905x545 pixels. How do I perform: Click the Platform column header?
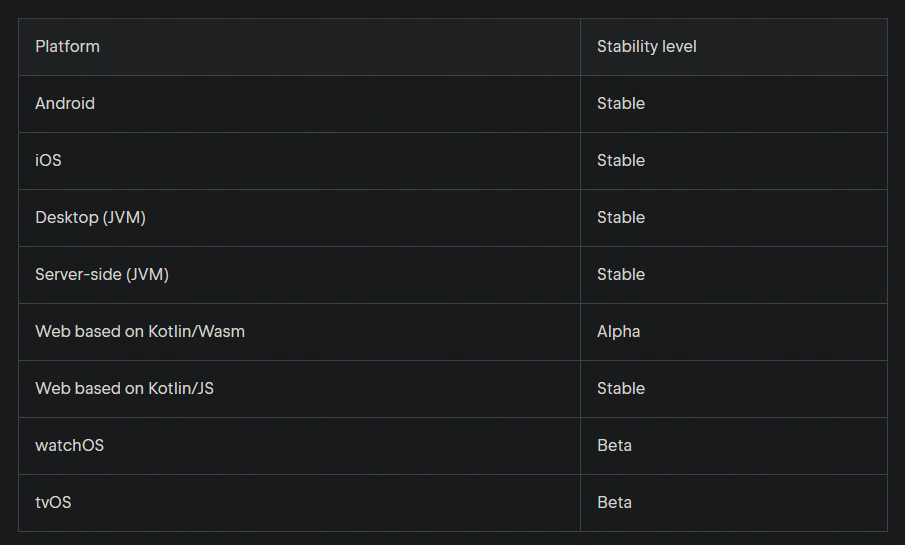67,46
